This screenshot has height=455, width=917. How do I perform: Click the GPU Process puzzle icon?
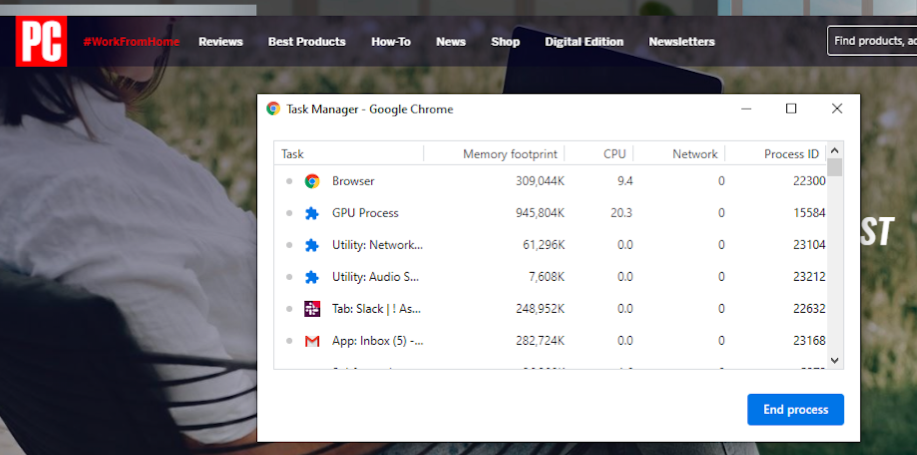tap(312, 213)
